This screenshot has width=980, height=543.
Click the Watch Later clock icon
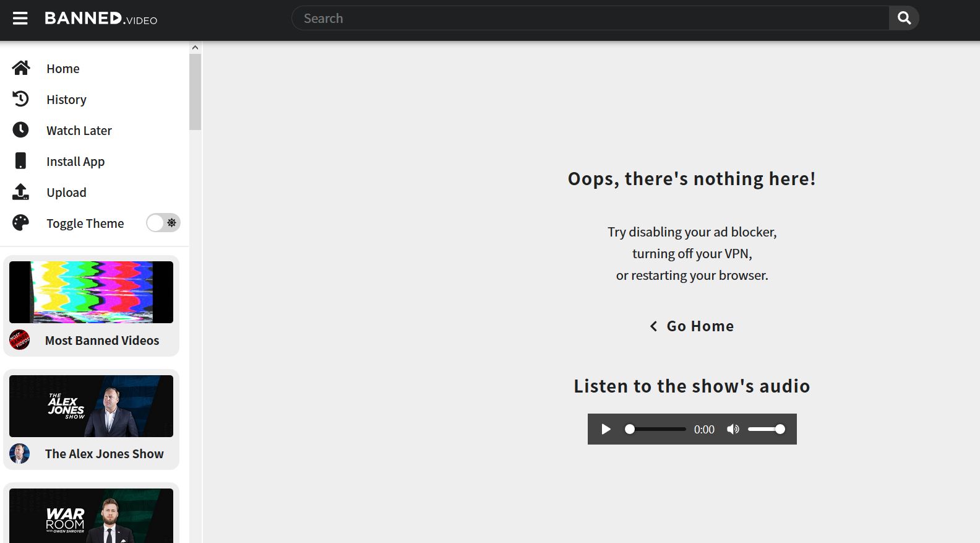(21, 129)
